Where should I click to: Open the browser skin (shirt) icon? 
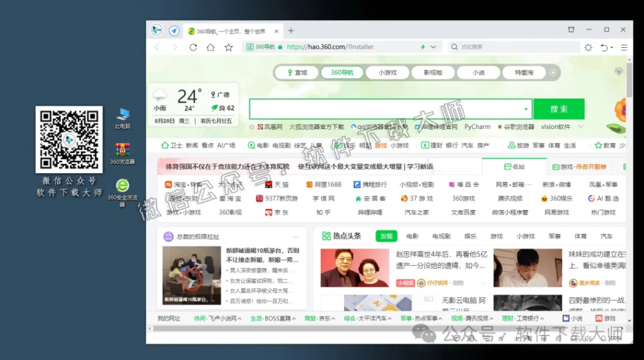click(571, 30)
